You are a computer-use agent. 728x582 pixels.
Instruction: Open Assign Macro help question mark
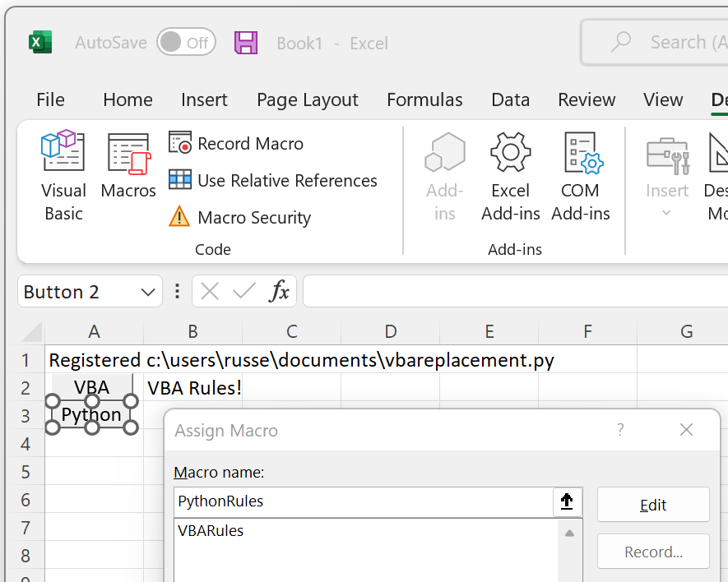pos(620,430)
